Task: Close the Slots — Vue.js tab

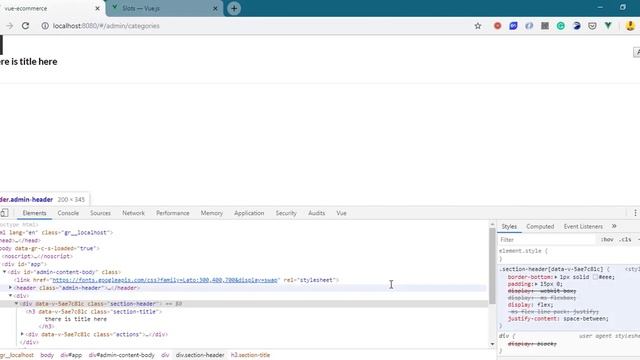Action: 215,8
